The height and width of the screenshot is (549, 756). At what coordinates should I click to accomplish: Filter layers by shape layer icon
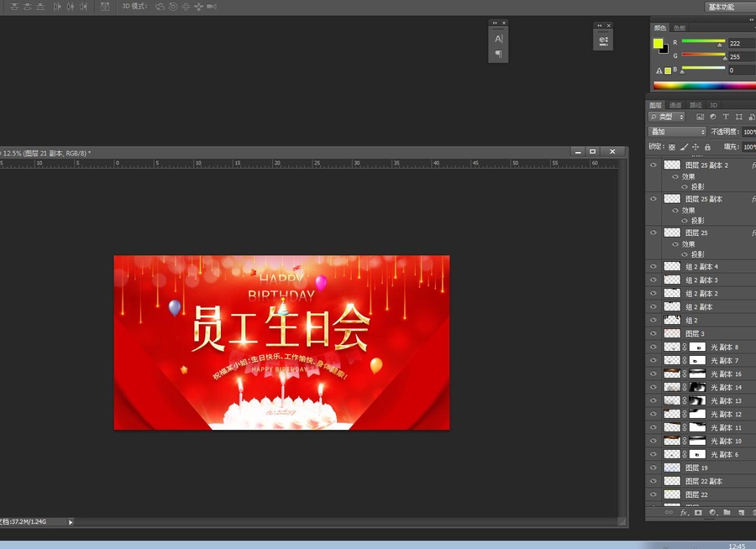point(738,117)
